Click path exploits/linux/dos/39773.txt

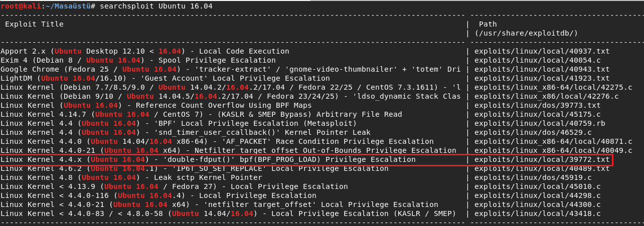[x=537, y=105]
